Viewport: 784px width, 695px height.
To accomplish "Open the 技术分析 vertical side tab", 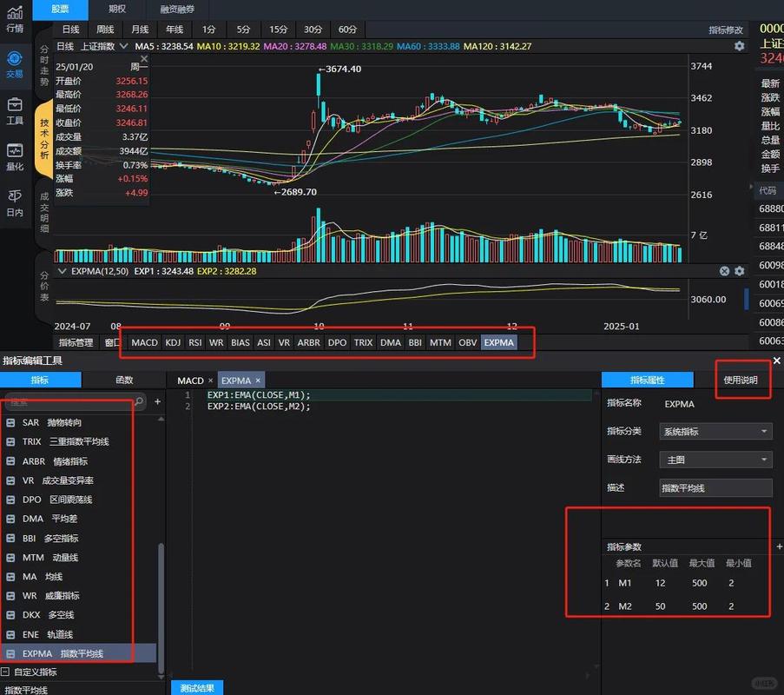I will [44, 139].
